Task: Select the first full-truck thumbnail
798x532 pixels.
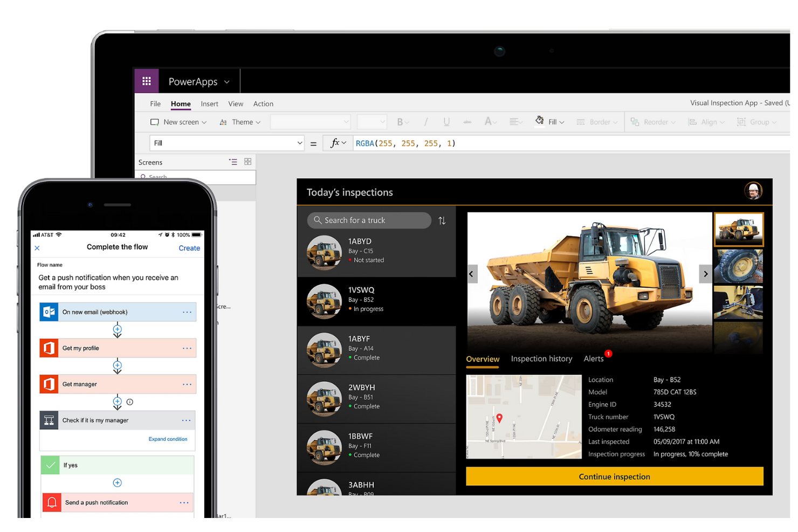Action: tap(739, 229)
